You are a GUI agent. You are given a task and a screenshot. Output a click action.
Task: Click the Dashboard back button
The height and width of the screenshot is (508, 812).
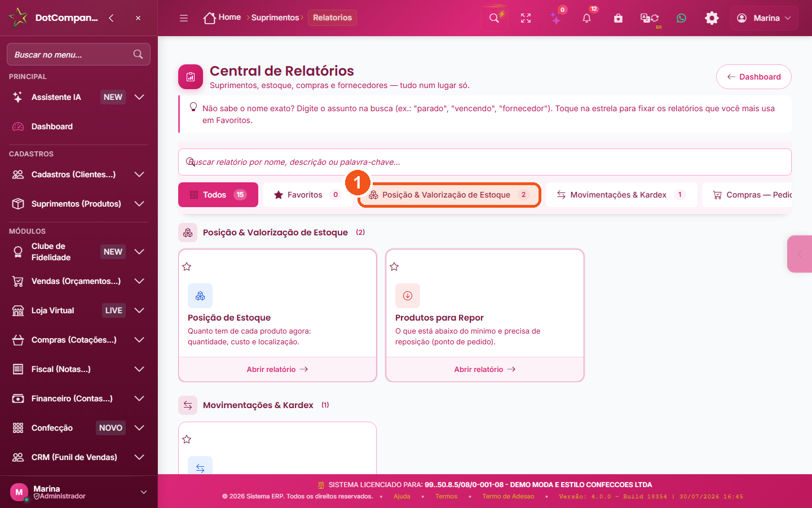click(754, 77)
